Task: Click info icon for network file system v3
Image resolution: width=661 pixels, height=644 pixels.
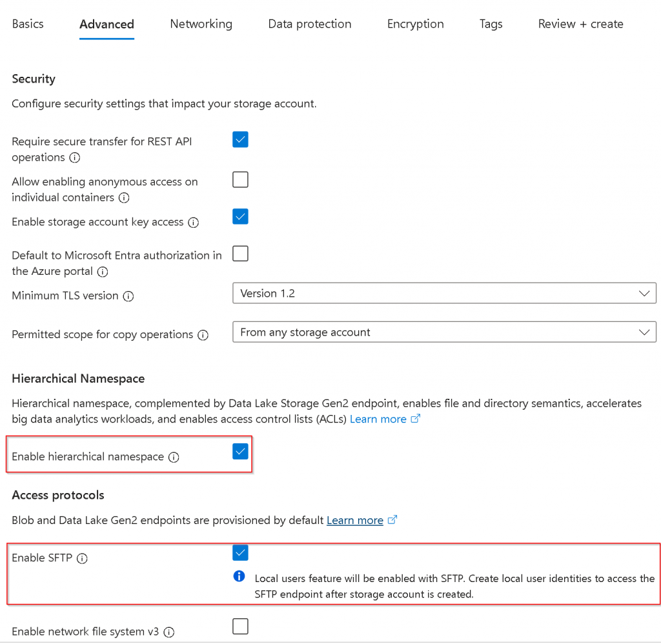Action: (x=168, y=632)
